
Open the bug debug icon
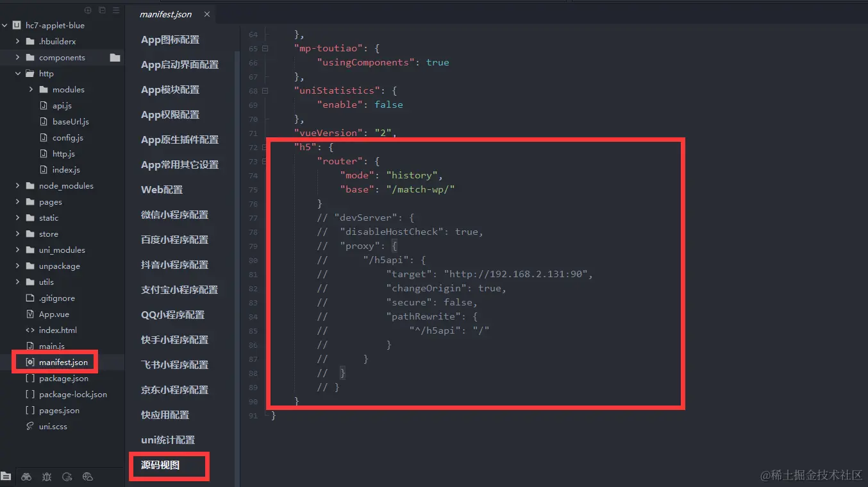[47, 477]
